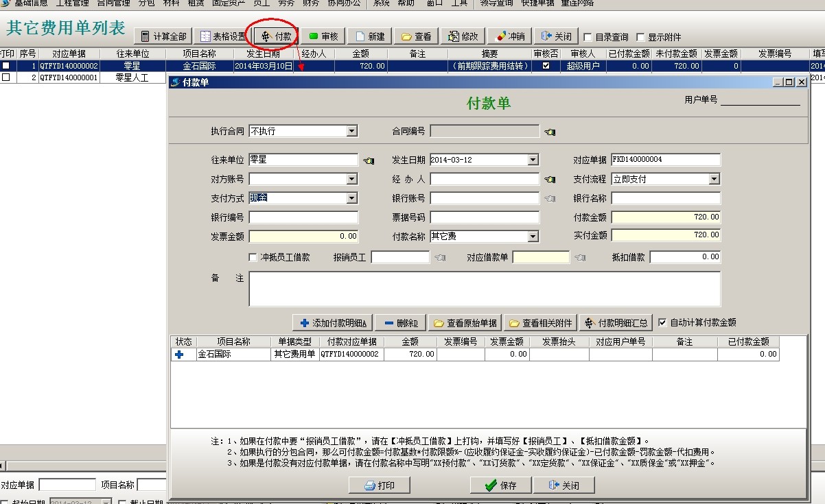Click the 保存 save button
The height and width of the screenshot is (504, 825).
click(501, 485)
